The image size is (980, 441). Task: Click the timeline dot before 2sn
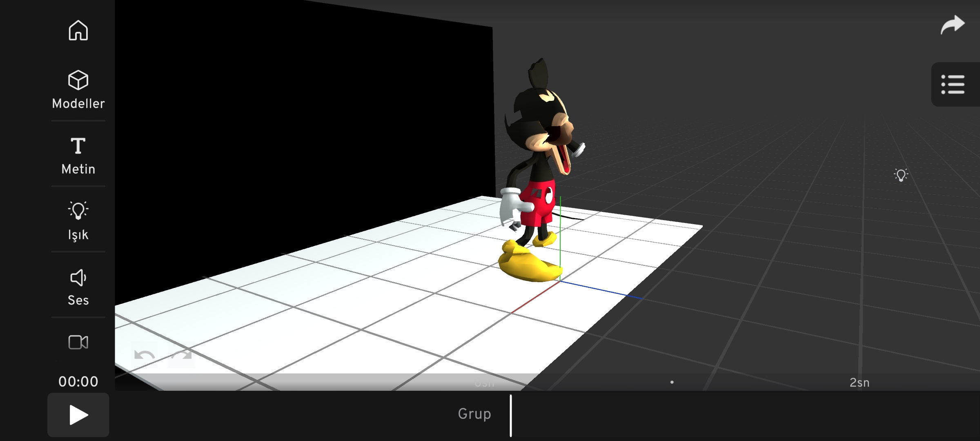click(672, 382)
